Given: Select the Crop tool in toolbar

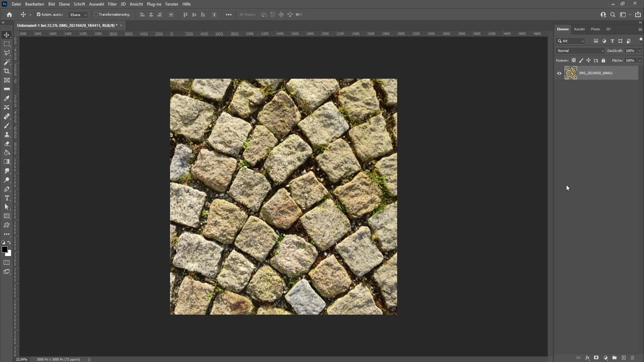Looking at the screenshot, I should pos(7,71).
